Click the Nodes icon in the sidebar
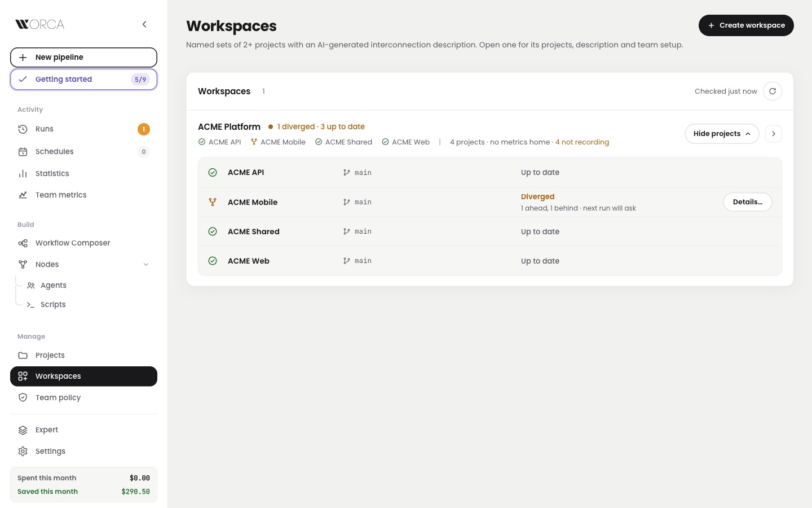The width and height of the screenshot is (812, 508). point(23,265)
